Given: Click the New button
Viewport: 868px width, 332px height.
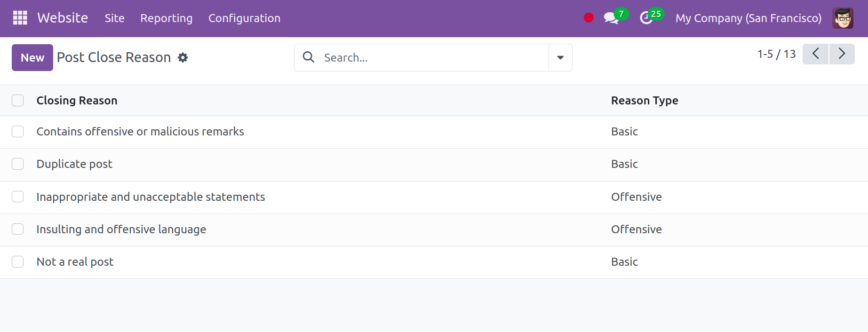Looking at the screenshot, I should (32, 57).
